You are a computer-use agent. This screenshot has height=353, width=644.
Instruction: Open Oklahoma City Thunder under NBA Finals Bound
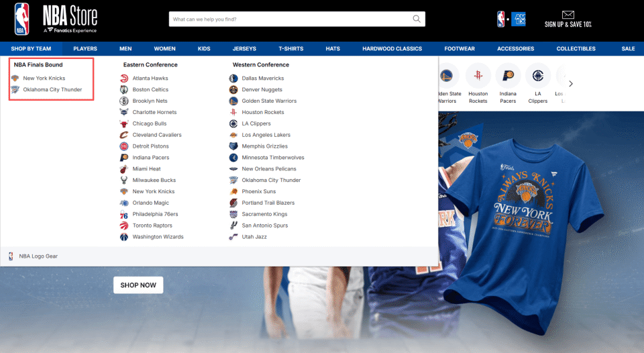tap(52, 89)
